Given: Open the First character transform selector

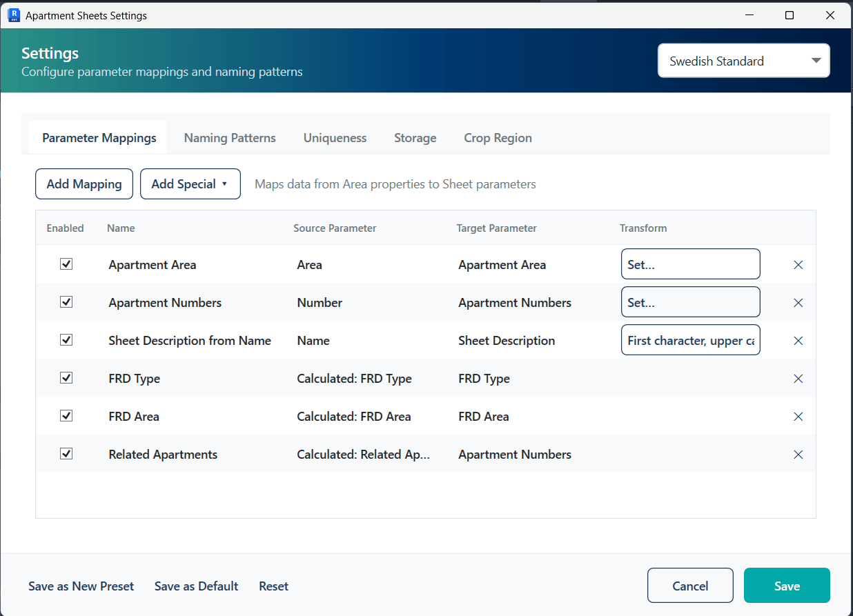Looking at the screenshot, I should [x=691, y=340].
